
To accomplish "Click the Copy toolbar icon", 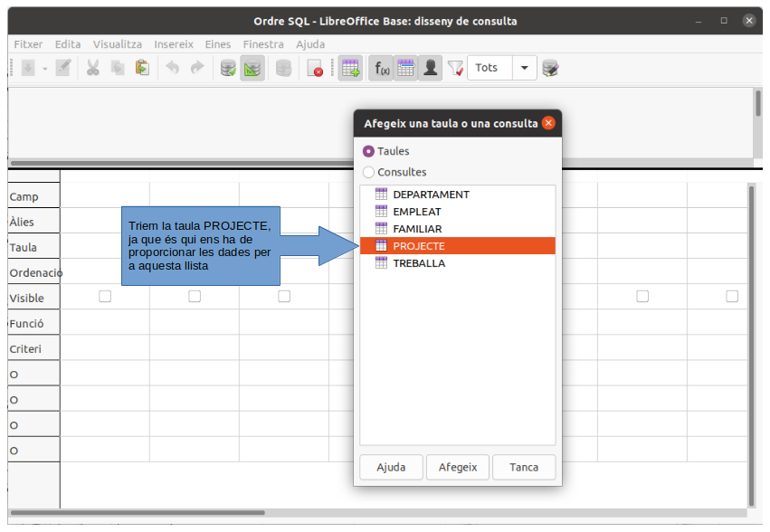I will tap(118, 68).
